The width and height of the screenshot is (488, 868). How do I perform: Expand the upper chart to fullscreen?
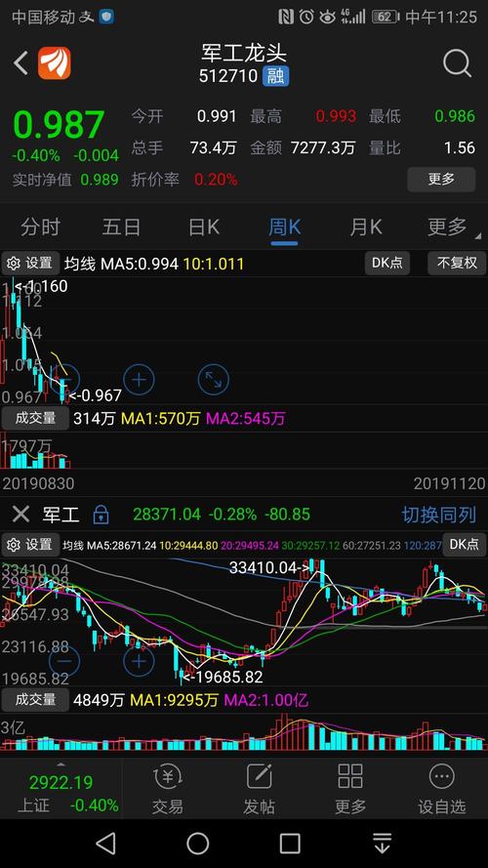213,379
